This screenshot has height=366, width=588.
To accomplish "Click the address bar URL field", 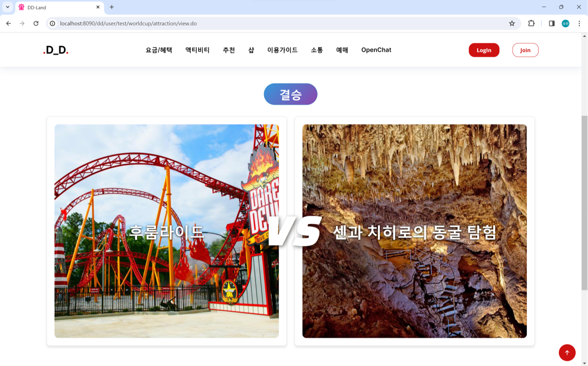I will click(x=278, y=24).
